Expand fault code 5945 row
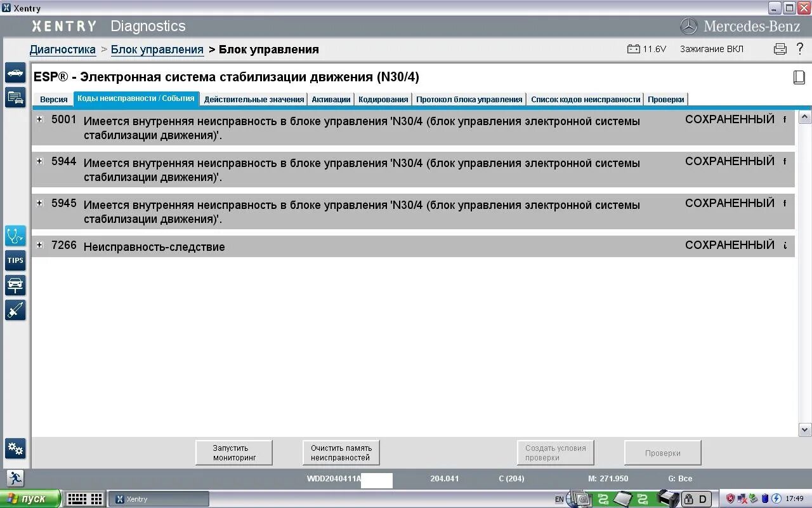 pyautogui.click(x=39, y=203)
